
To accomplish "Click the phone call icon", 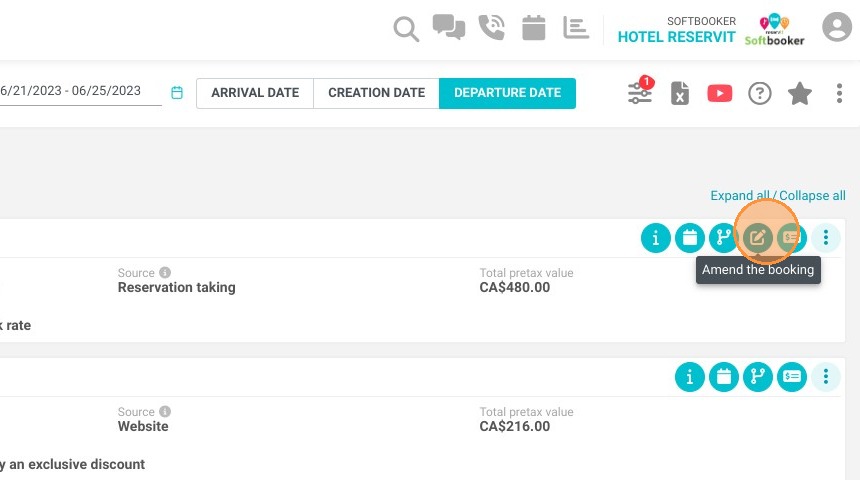I will coord(491,27).
